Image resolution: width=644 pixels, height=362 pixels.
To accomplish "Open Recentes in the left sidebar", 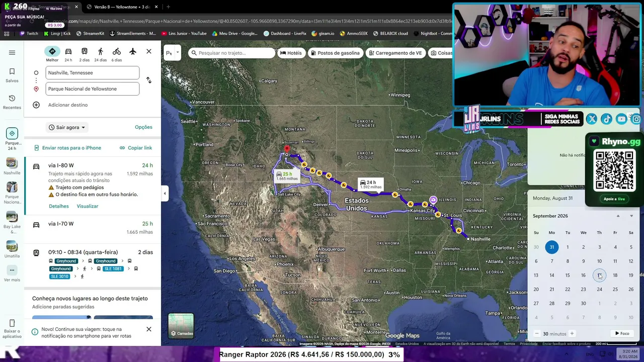I will point(12,102).
